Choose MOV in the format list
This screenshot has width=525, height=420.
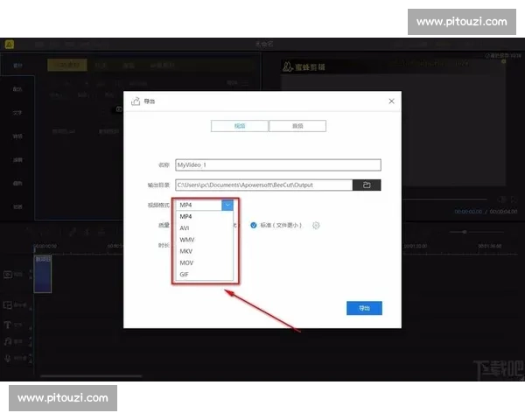[204, 262]
